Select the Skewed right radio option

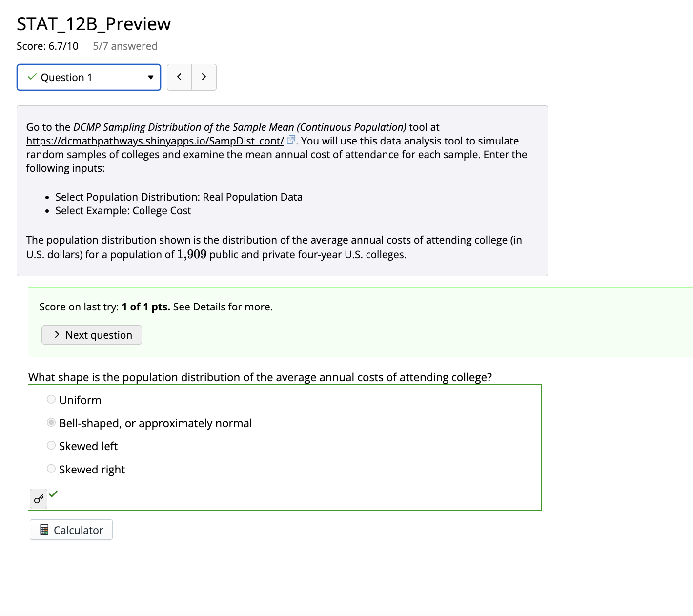point(51,468)
